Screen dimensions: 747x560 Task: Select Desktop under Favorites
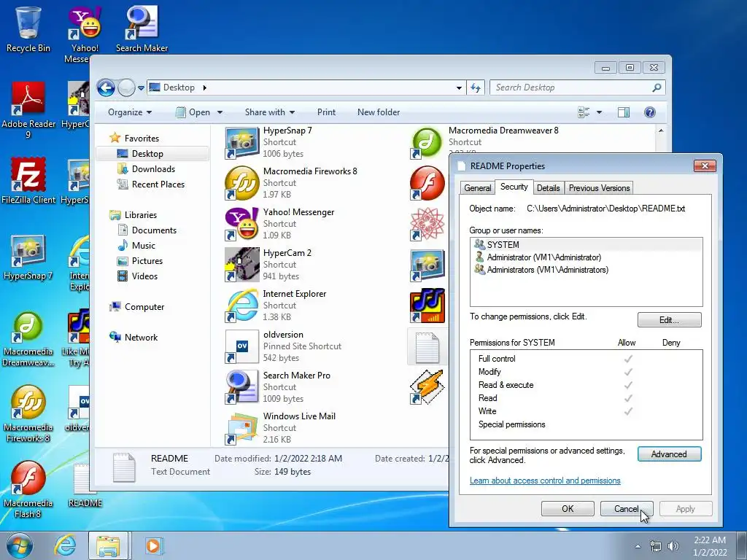[152, 154]
